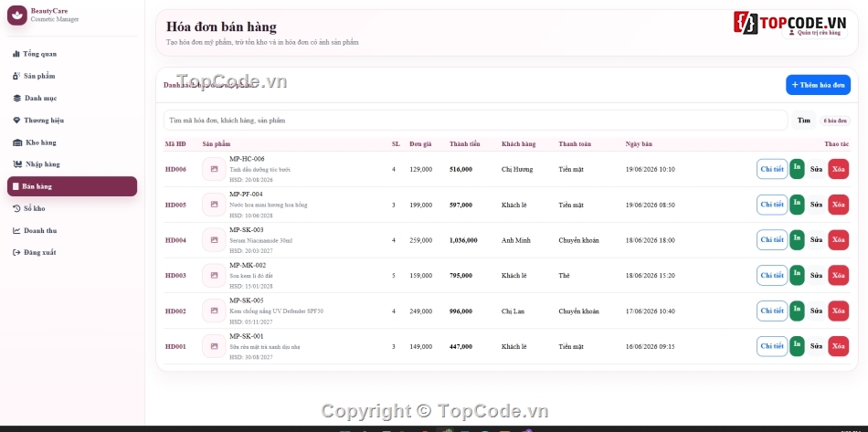Viewport: 868px width, 432px height.
Task: Click Đăng xuất to log out
Action: (x=72, y=253)
